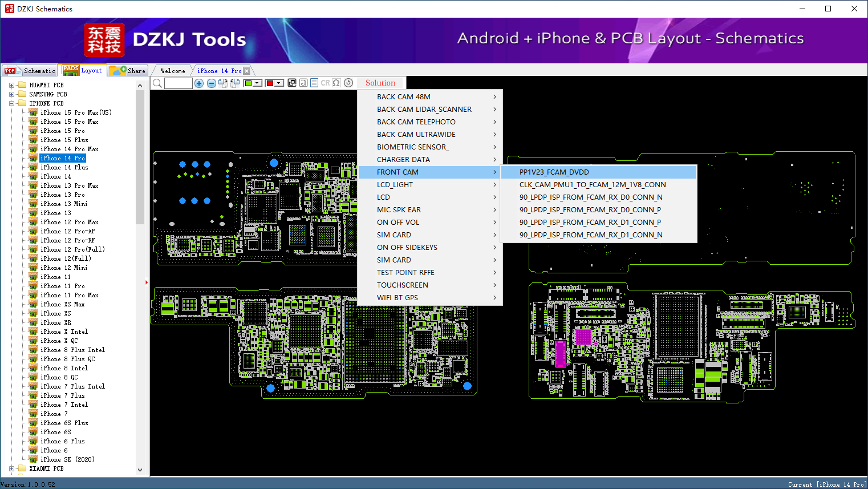
Task: Rotate the board counter-clockwise with the toolbar icon
Action: pyautogui.click(x=235, y=83)
